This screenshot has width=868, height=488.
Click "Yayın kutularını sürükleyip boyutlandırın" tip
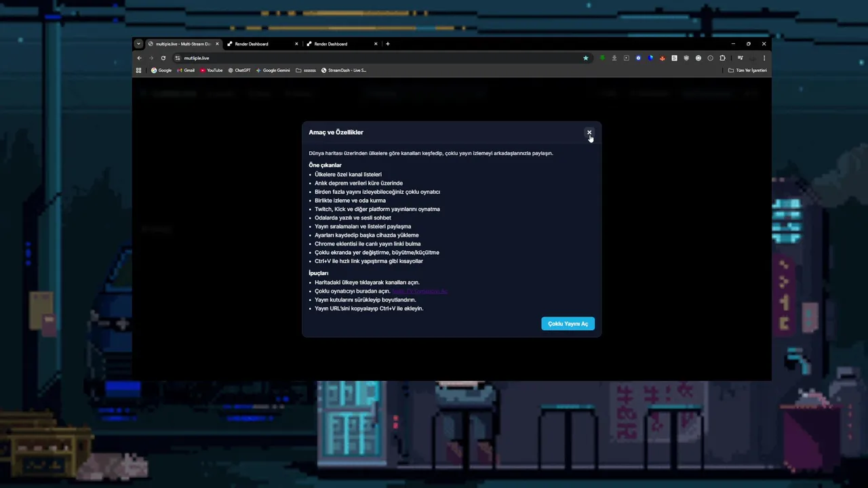click(x=366, y=300)
